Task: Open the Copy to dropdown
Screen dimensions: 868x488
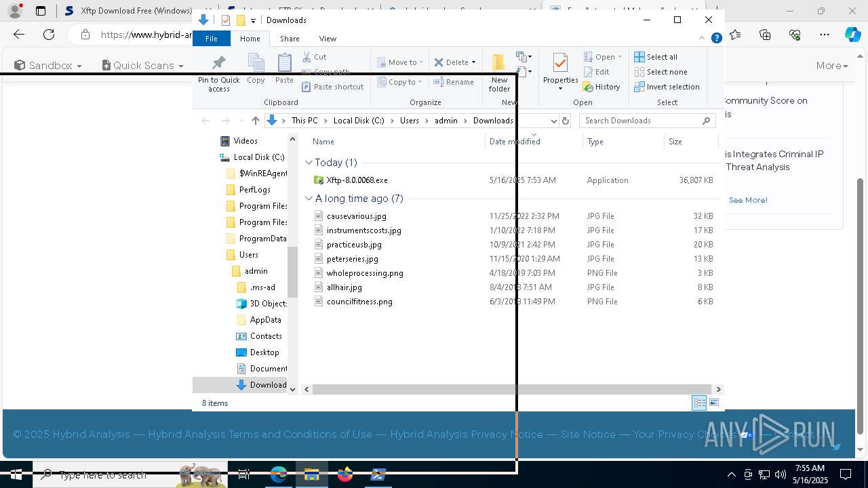Action: pyautogui.click(x=400, y=82)
